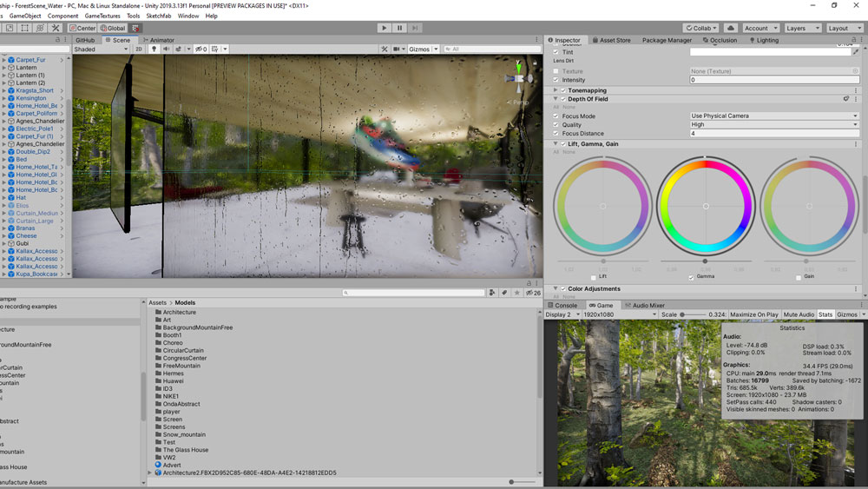Image resolution: width=868 pixels, height=489 pixels.
Task: Switch to the Package Manager tab
Action: point(667,40)
